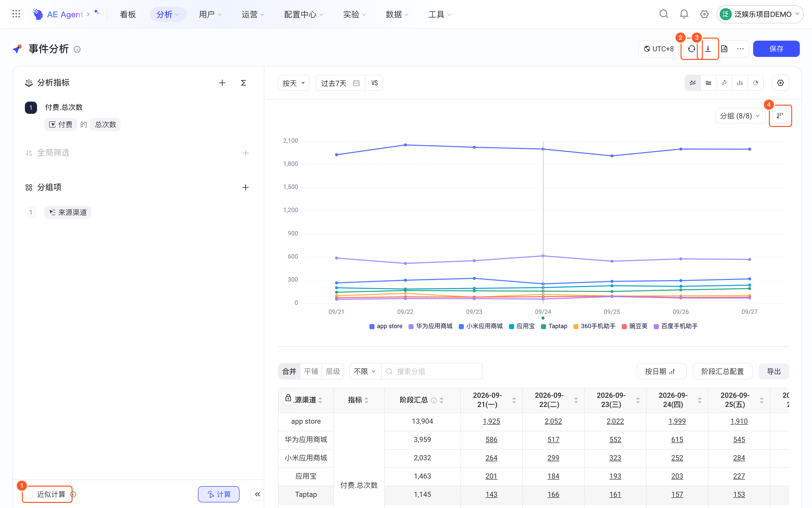Collapse the left panel with the double-chevron
The image size is (812, 508).
click(257, 494)
